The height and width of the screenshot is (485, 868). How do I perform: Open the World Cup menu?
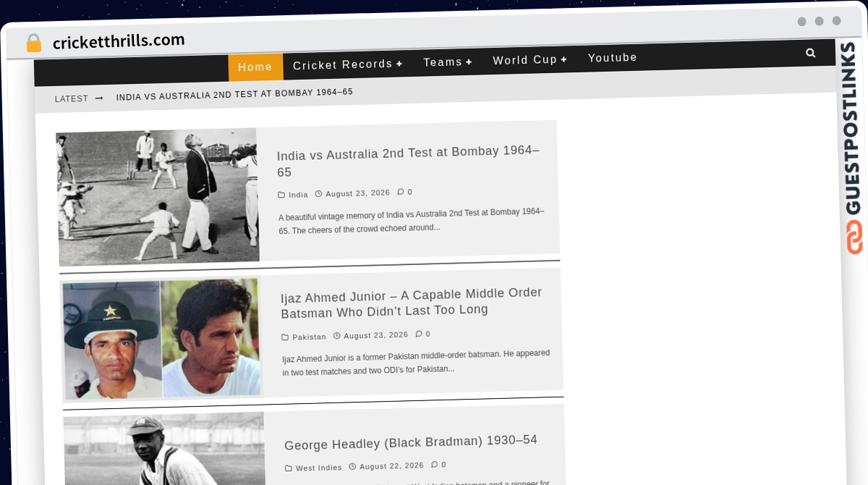[x=524, y=60]
